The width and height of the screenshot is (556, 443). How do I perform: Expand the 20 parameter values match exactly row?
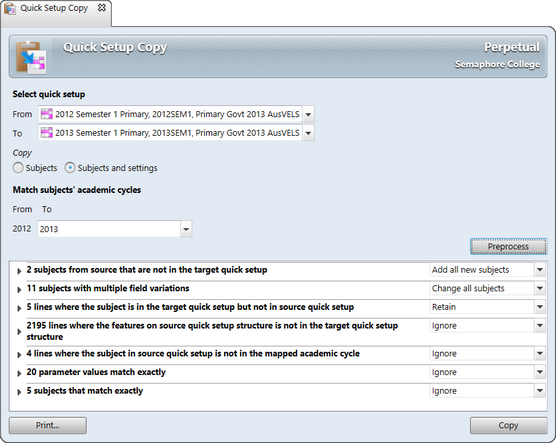point(19,373)
